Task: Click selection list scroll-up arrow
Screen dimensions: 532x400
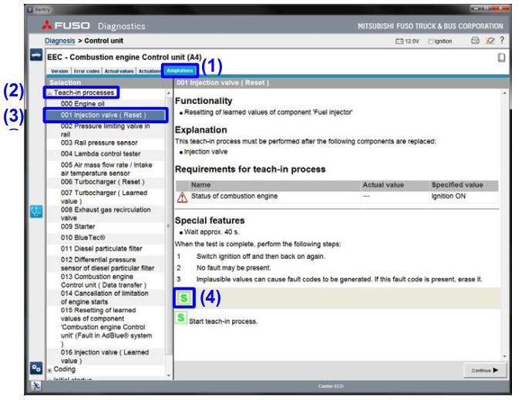Action: [x=169, y=92]
